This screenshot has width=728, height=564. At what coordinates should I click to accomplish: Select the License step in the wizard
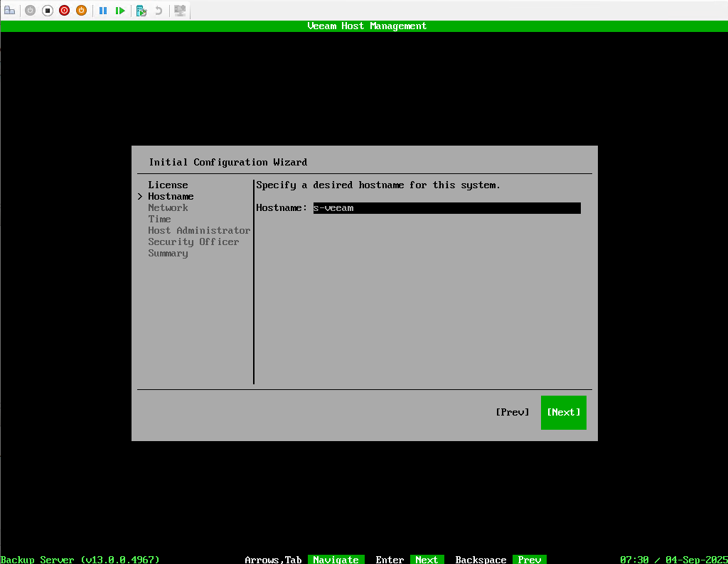[168, 185]
